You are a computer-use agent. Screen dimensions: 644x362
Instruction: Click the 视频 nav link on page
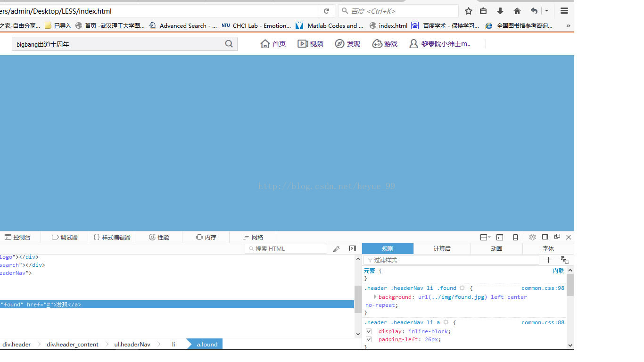click(310, 44)
